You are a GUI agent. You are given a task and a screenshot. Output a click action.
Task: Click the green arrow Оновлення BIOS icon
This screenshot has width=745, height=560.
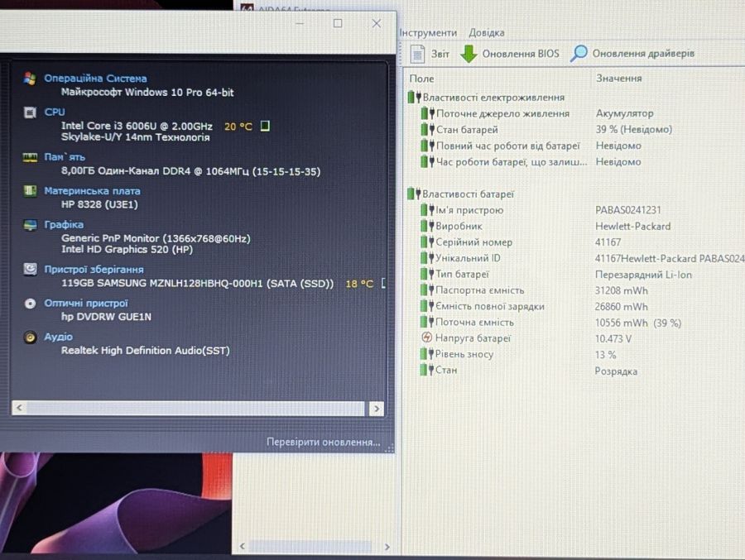tap(469, 54)
